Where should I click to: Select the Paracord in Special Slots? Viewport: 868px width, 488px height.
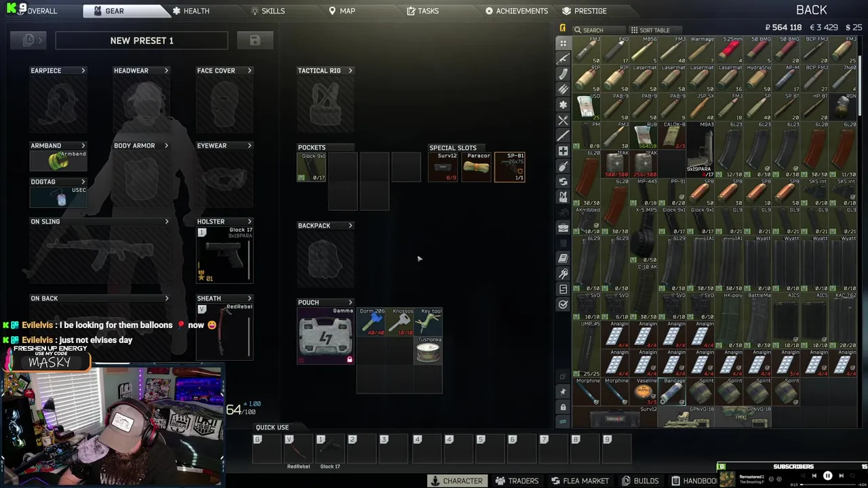pyautogui.click(x=477, y=167)
